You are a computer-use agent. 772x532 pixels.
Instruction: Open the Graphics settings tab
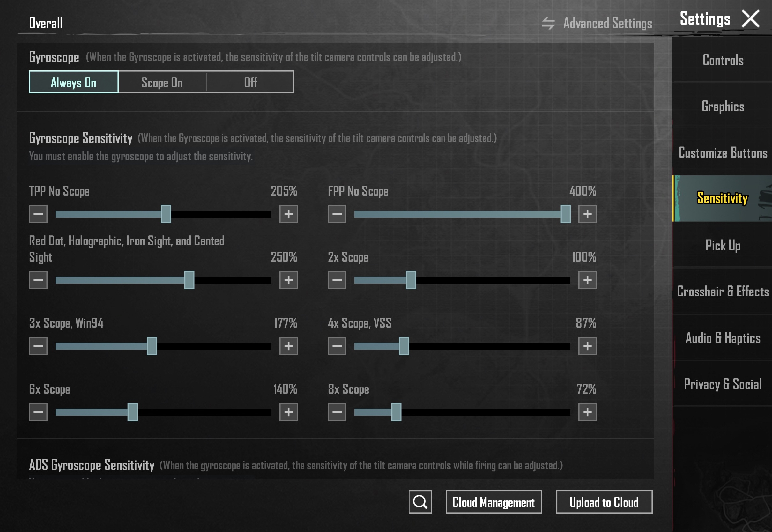tap(723, 106)
